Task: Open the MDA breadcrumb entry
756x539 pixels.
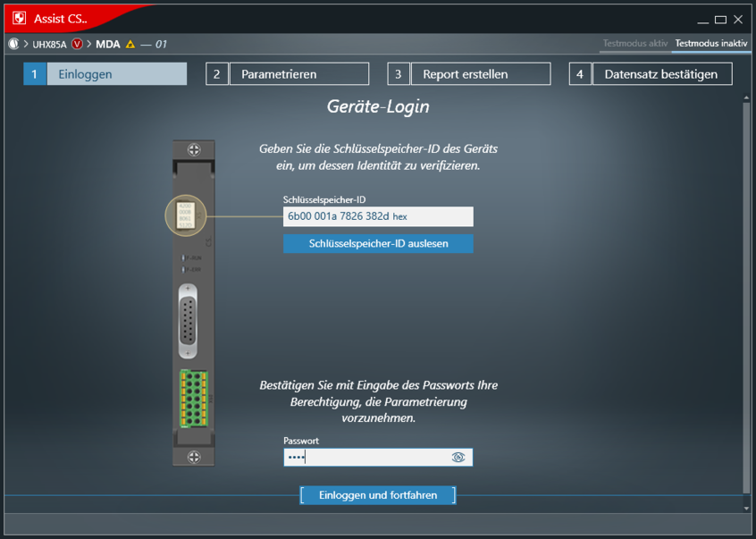Action: click(x=107, y=44)
